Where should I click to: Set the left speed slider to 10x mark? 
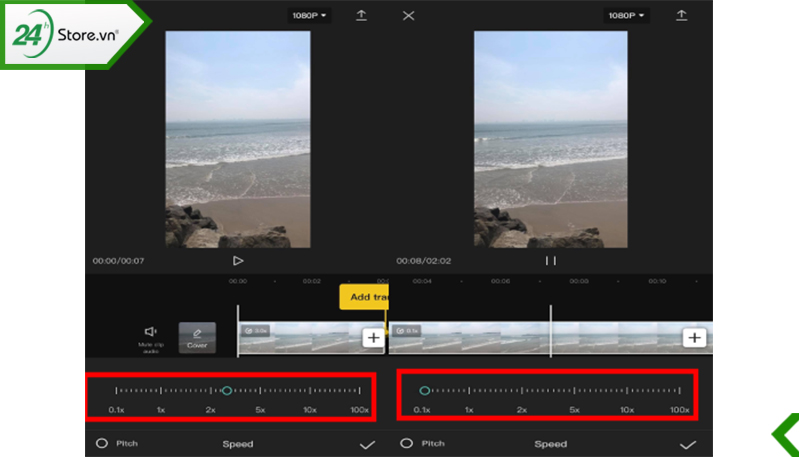(310, 391)
